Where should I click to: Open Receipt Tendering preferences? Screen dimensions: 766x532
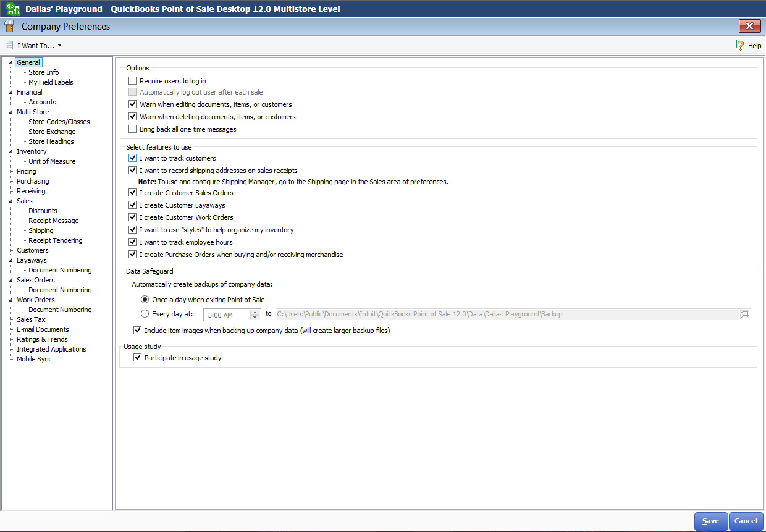point(56,240)
